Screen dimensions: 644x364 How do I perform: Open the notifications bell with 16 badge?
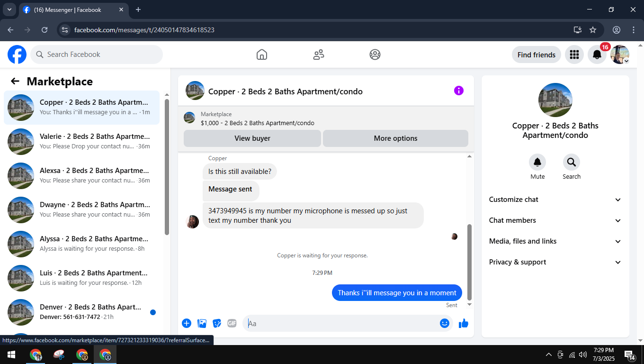(597, 55)
